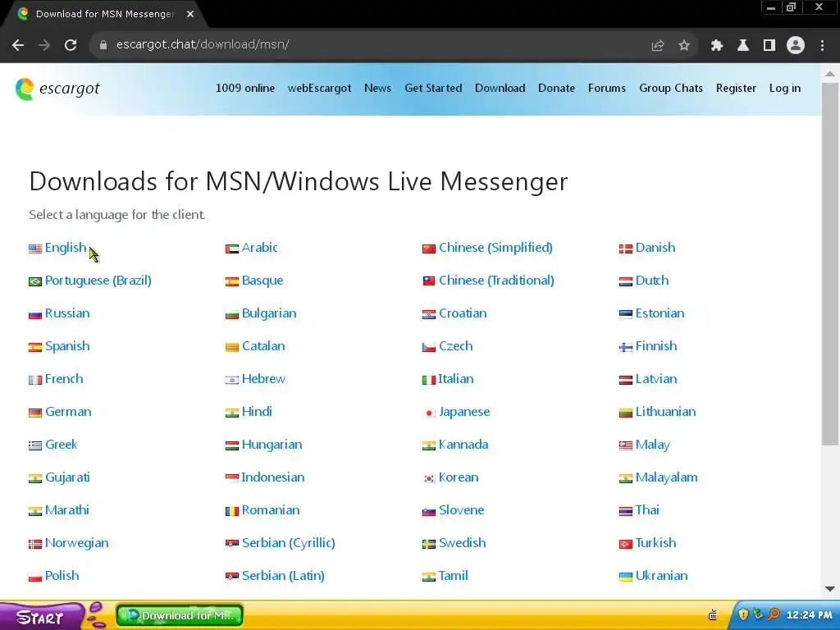Click the share page icon in address bar
The width and height of the screenshot is (840, 630).
pyautogui.click(x=657, y=46)
